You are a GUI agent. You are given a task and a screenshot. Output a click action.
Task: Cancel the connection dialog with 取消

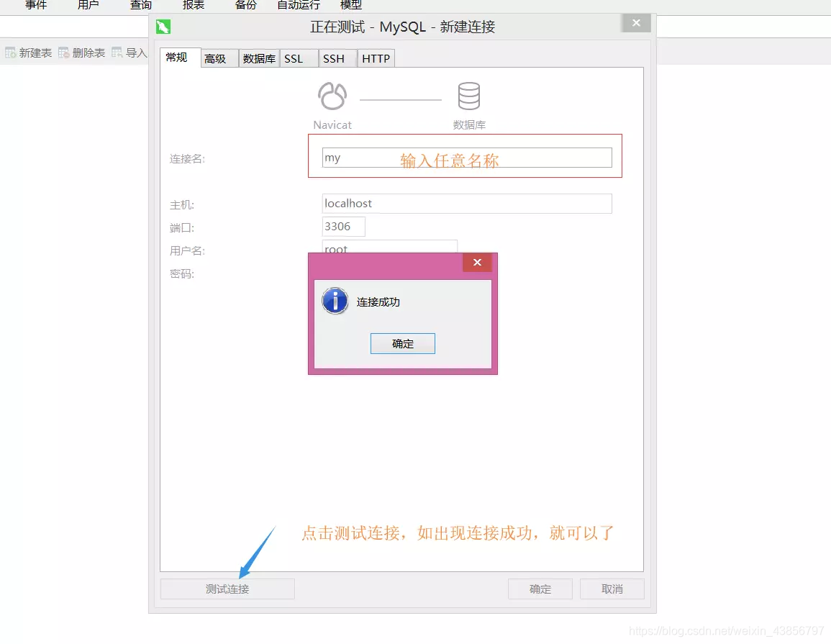click(612, 589)
